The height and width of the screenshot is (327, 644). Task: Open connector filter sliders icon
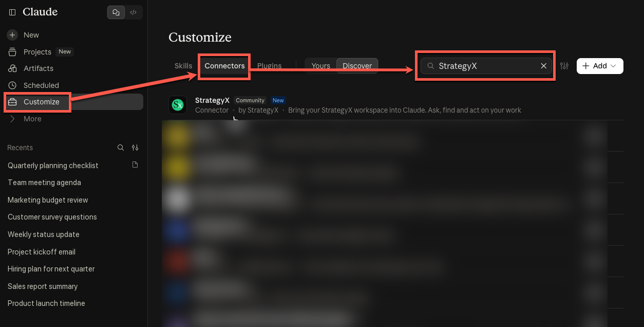pyautogui.click(x=564, y=66)
